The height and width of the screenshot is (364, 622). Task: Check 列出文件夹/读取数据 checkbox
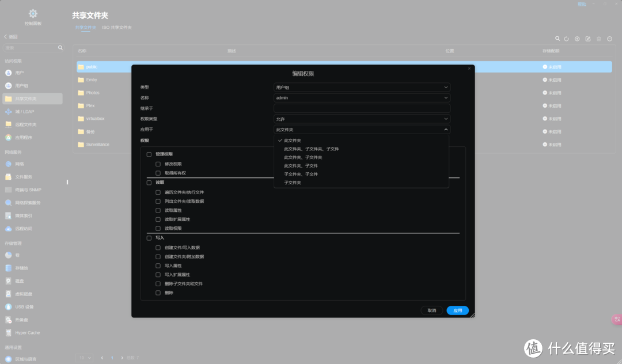coord(158,202)
